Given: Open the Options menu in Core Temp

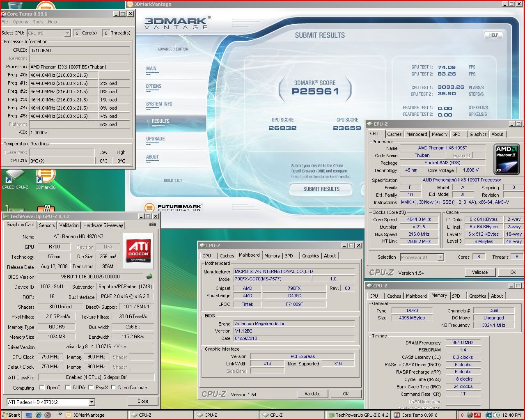Looking at the screenshot, I should pos(21,22).
